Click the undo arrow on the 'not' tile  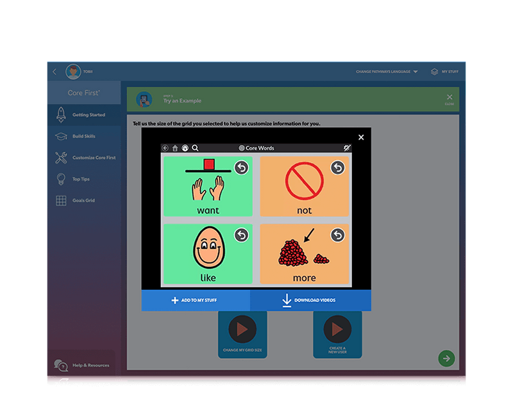[x=338, y=168]
